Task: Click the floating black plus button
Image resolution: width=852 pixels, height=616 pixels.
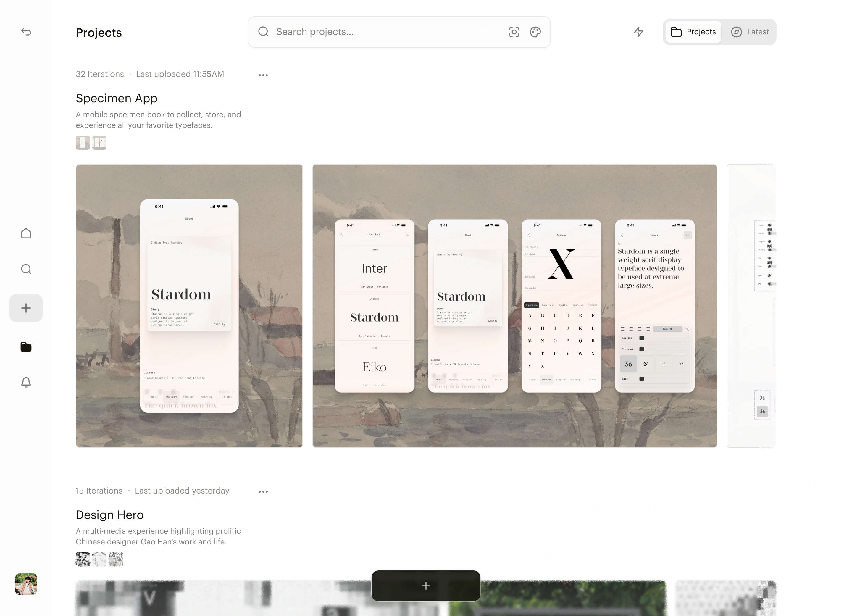Action: coord(426,586)
